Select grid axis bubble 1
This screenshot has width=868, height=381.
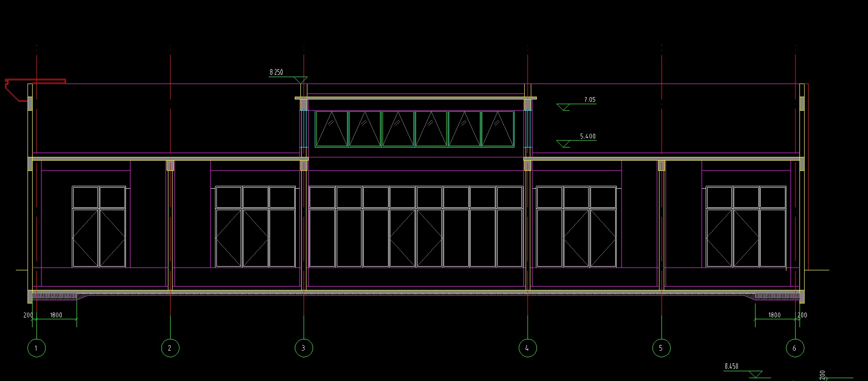36,348
